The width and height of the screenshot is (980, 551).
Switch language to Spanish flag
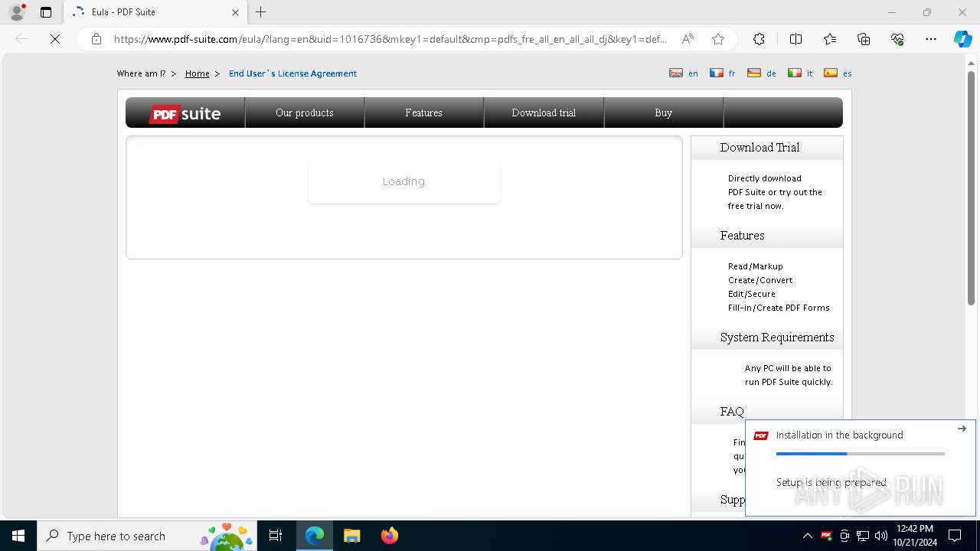[x=831, y=73]
